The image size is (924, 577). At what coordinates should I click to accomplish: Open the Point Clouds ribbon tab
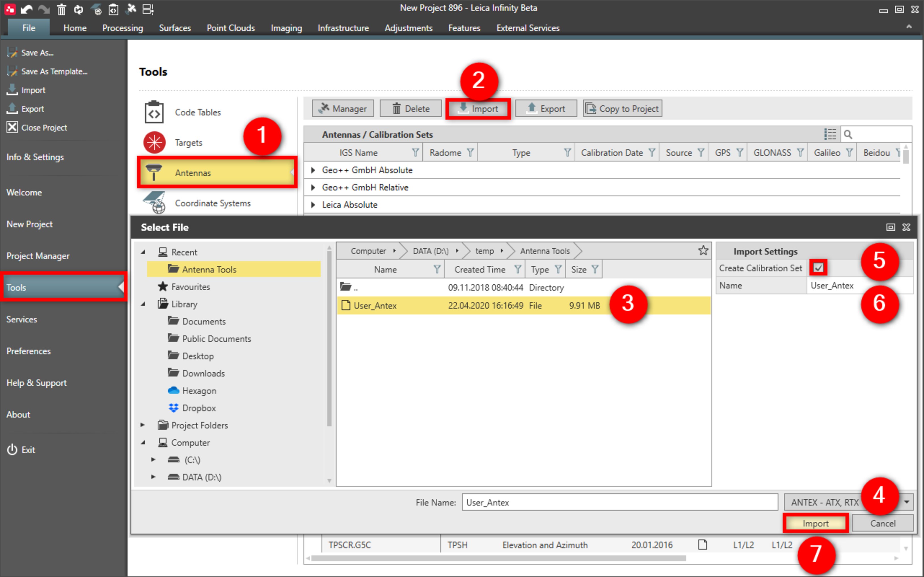pos(231,28)
